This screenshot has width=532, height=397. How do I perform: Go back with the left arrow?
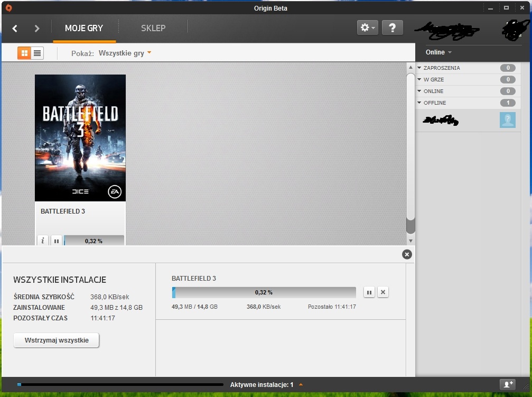coord(15,28)
